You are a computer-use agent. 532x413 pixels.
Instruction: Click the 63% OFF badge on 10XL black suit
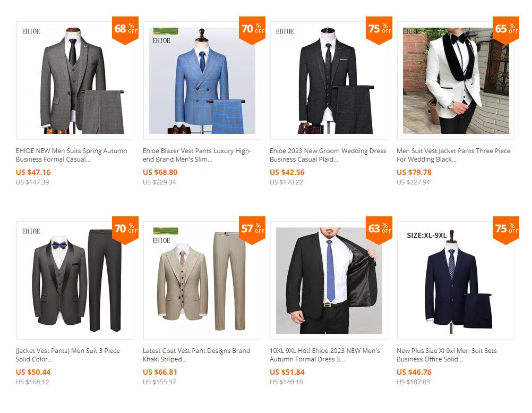[x=379, y=230]
